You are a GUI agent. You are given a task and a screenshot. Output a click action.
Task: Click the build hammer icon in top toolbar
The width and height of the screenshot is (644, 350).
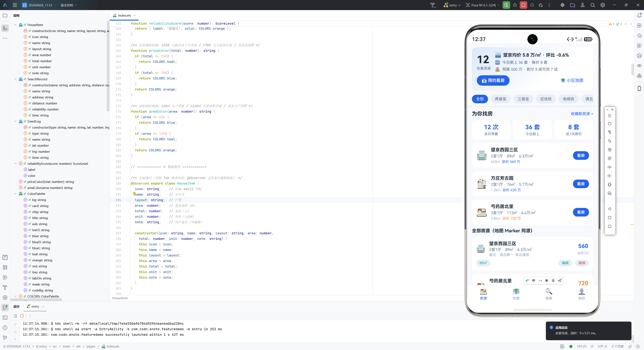[433, 5]
